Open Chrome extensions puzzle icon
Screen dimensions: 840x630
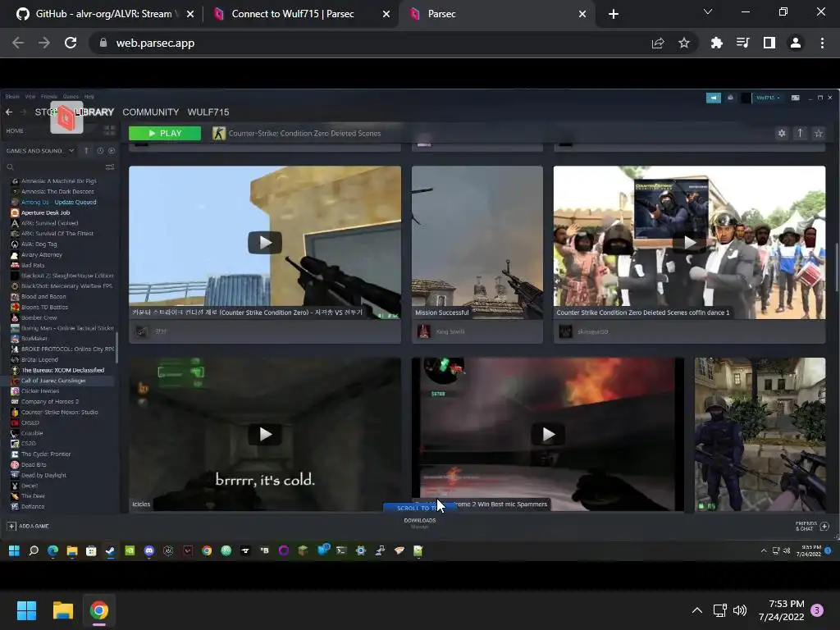pyautogui.click(x=716, y=43)
